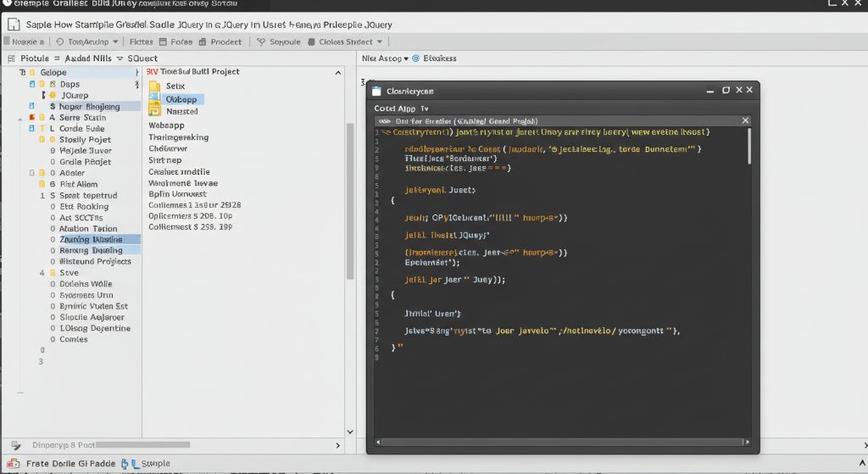This screenshot has height=474, width=868.
Task: Click the Stmple icon in the bottom bar
Action: (x=133, y=464)
